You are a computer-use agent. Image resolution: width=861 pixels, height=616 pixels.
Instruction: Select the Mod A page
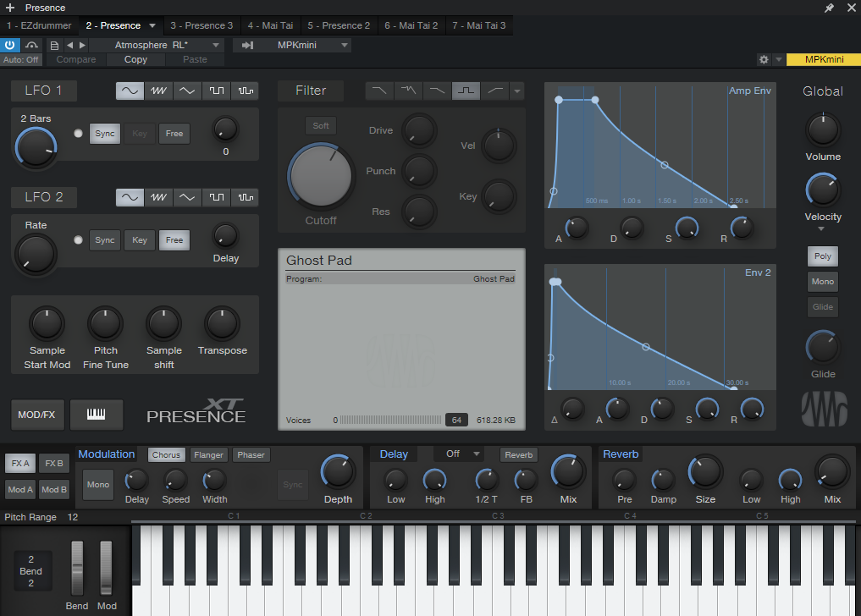pyautogui.click(x=20, y=489)
